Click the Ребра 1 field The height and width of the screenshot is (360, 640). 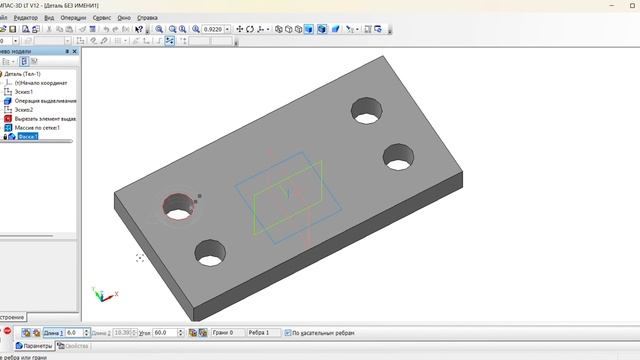coord(264,333)
